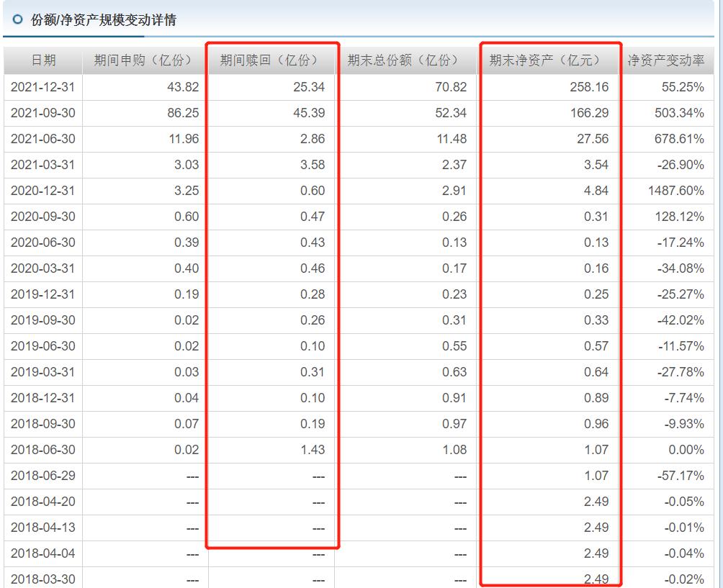Select the 2018-06-29 date cell
The height and width of the screenshot is (588, 723).
point(44,476)
